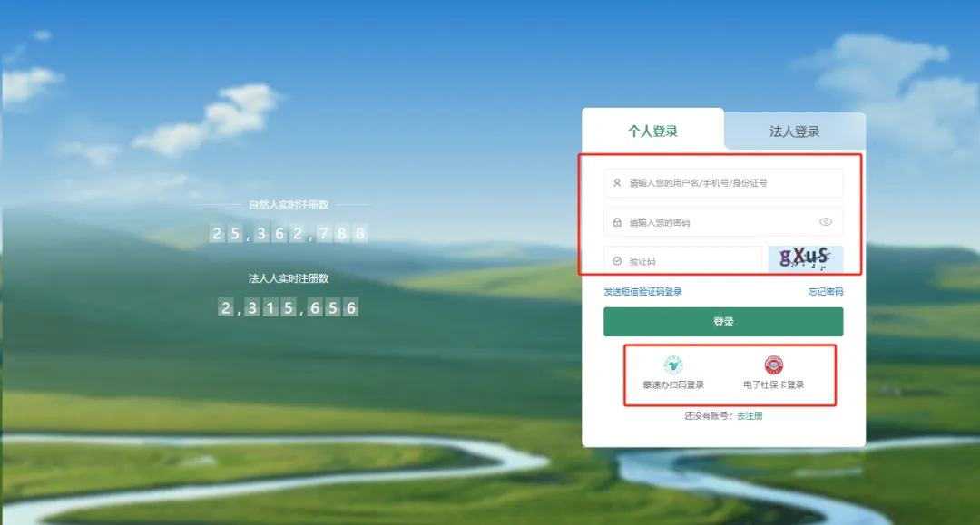
Task: Click the 自然人实时注册数 heading
Action: tap(289, 205)
